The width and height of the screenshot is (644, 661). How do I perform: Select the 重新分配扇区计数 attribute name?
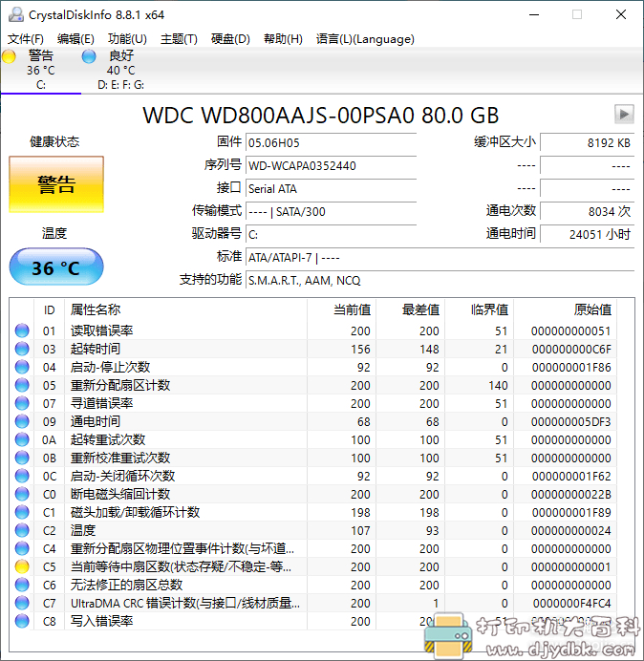tap(120, 385)
